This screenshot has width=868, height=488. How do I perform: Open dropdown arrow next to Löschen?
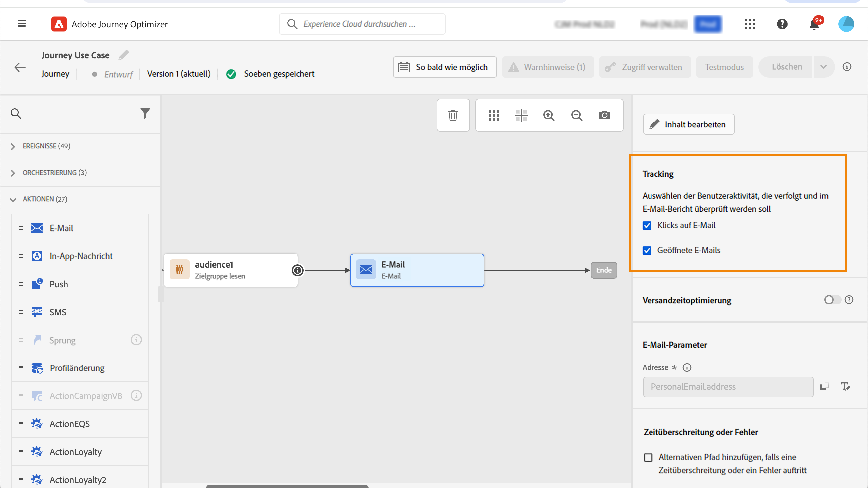(x=823, y=67)
